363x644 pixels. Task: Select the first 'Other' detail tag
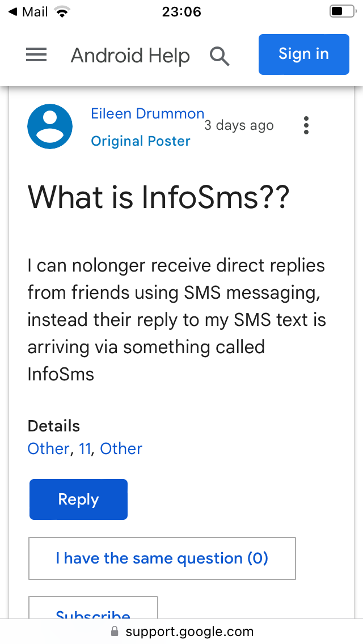pyautogui.click(x=48, y=448)
